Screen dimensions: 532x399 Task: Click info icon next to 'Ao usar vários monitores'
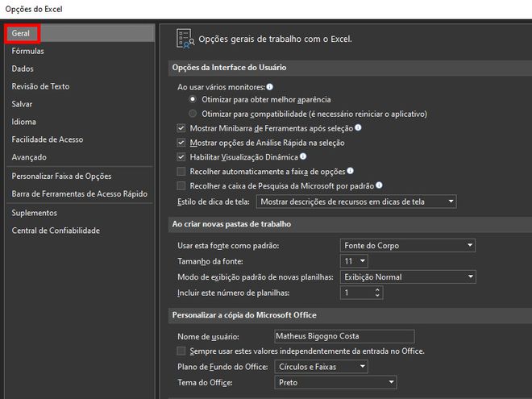click(270, 87)
